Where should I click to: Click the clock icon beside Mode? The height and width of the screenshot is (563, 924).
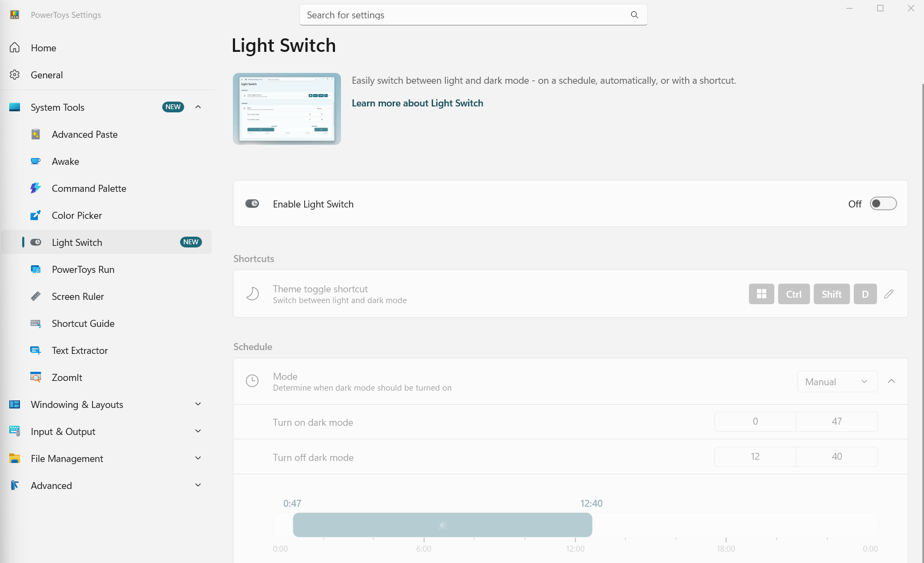tap(252, 381)
